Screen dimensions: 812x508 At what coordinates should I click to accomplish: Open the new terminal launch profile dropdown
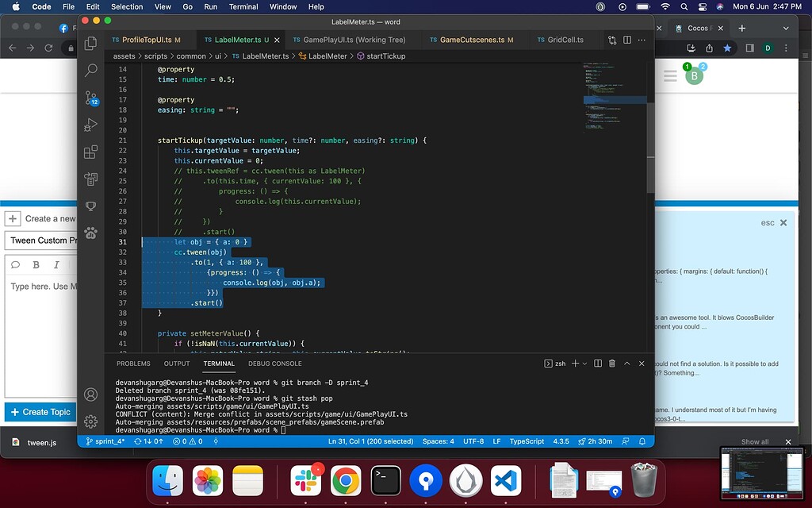(x=585, y=364)
